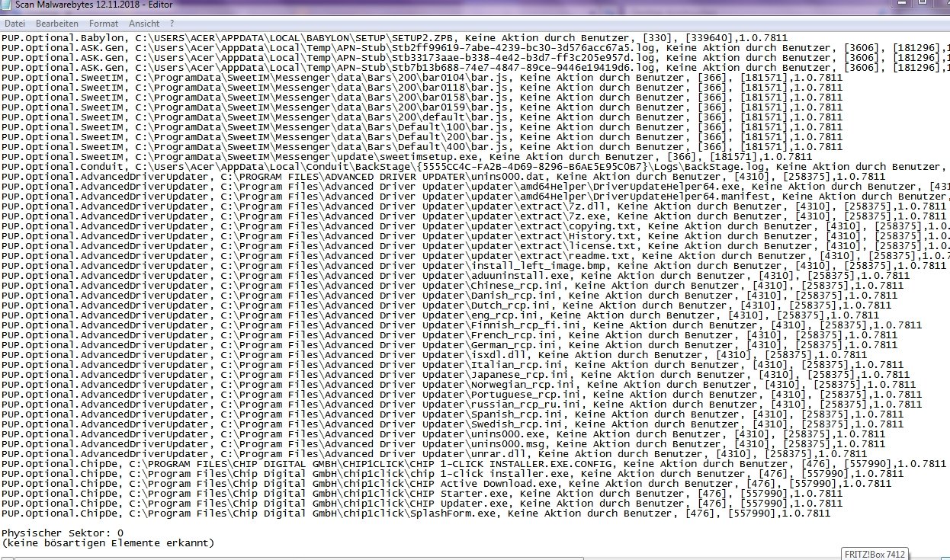Image resolution: width=950 pixels, height=560 pixels.
Task: Open the Ansicht menu
Action: [x=144, y=24]
